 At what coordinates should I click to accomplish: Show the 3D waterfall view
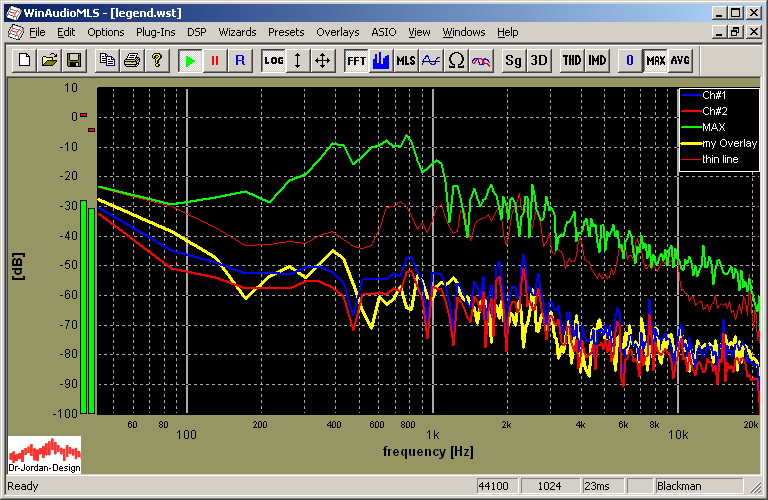539,60
